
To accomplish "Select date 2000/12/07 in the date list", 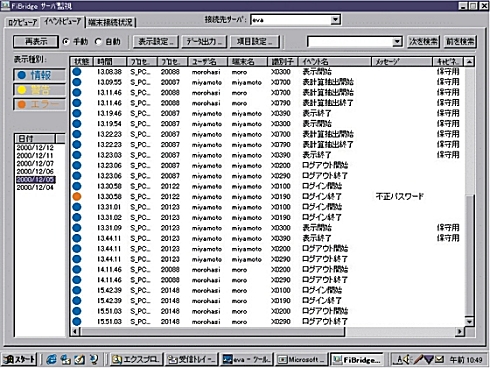I will (x=35, y=164).
